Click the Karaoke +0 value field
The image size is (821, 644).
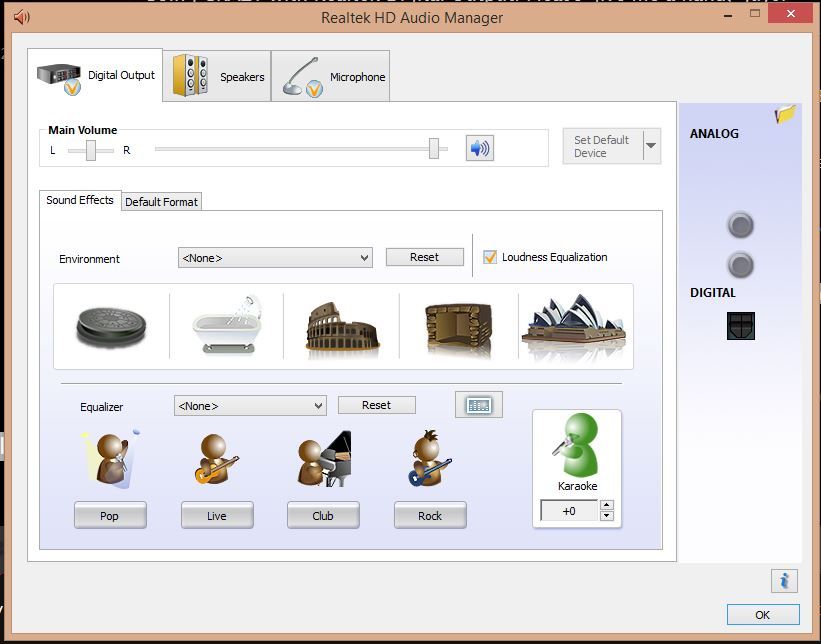coord(569,510)
